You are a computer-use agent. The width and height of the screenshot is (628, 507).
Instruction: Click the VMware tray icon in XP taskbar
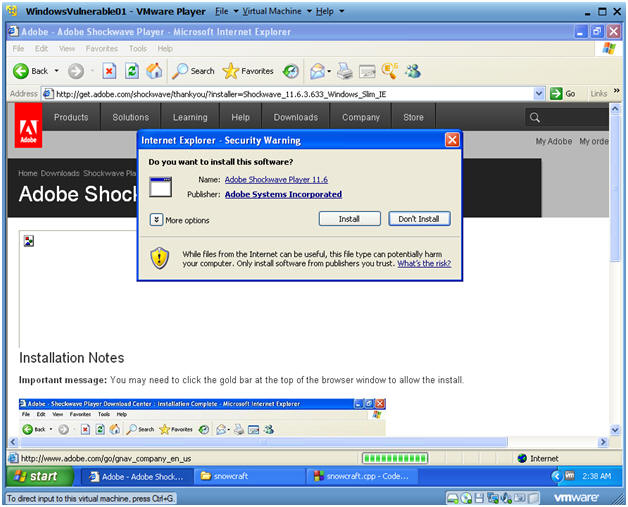click(569, 476)
